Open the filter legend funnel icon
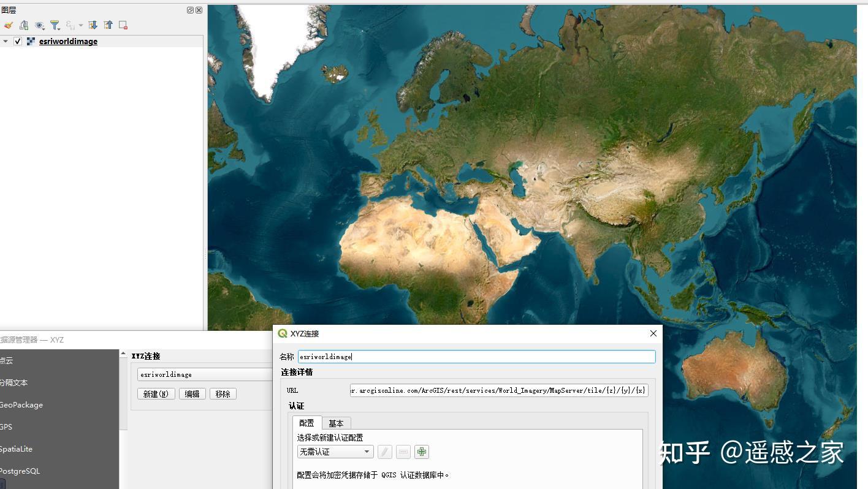Image resolution: width=868 pixels, height=489 pixels. pyautogui.click(x=55, y=25)
